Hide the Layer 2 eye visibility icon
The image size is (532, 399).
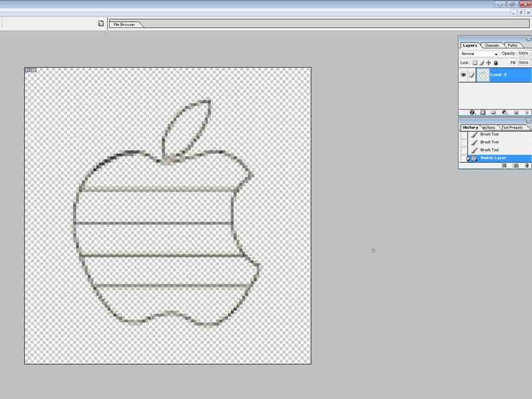[x=463, y=75]
